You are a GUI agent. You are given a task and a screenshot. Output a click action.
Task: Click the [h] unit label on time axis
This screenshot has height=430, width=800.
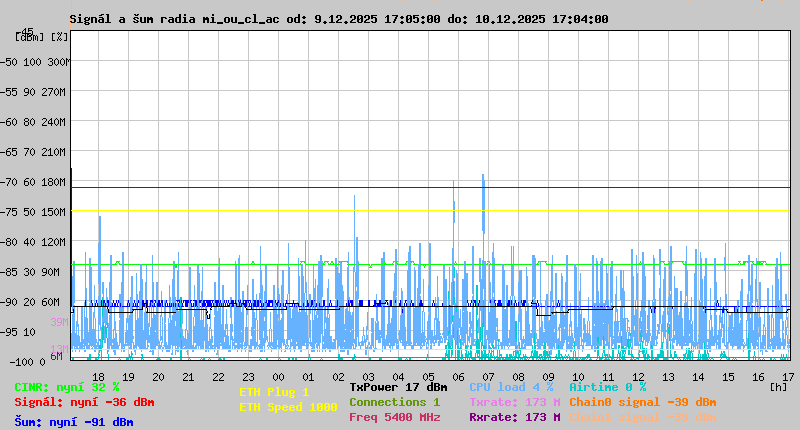coord(778,387)
